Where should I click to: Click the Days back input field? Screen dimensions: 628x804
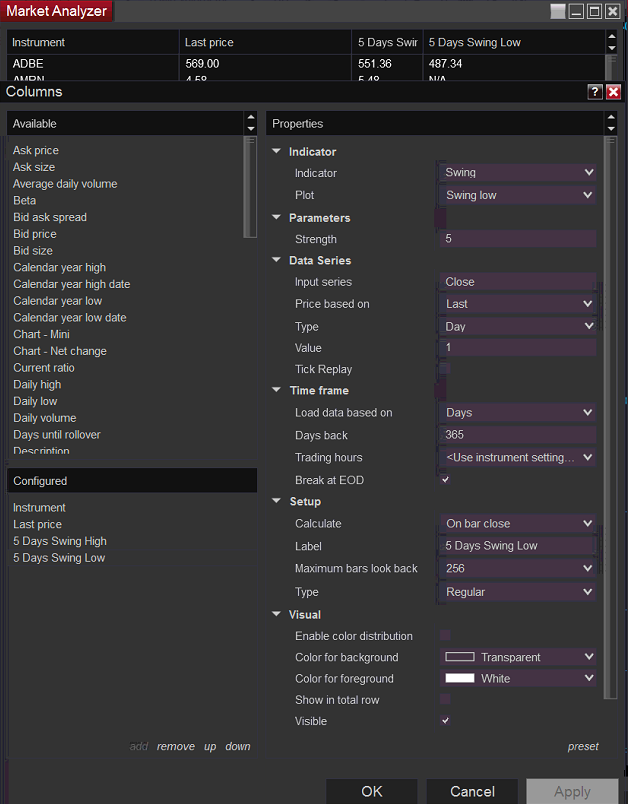tap(518, 435)
